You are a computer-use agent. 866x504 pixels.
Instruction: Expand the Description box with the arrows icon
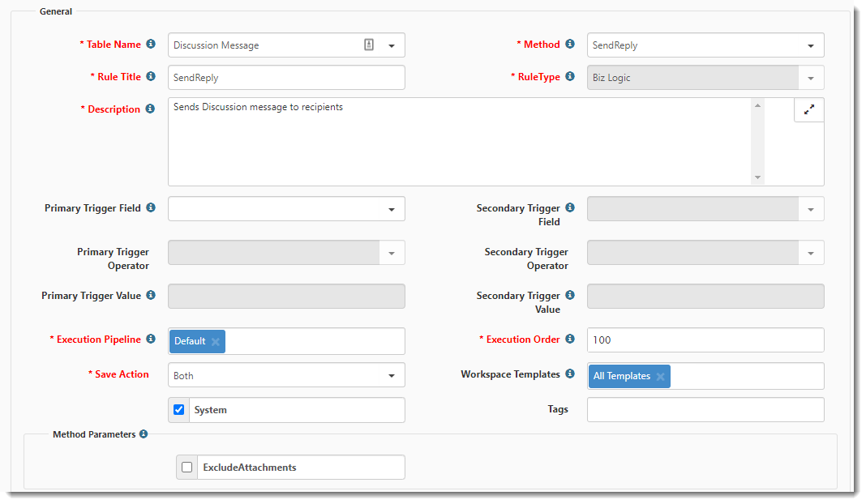808,110
